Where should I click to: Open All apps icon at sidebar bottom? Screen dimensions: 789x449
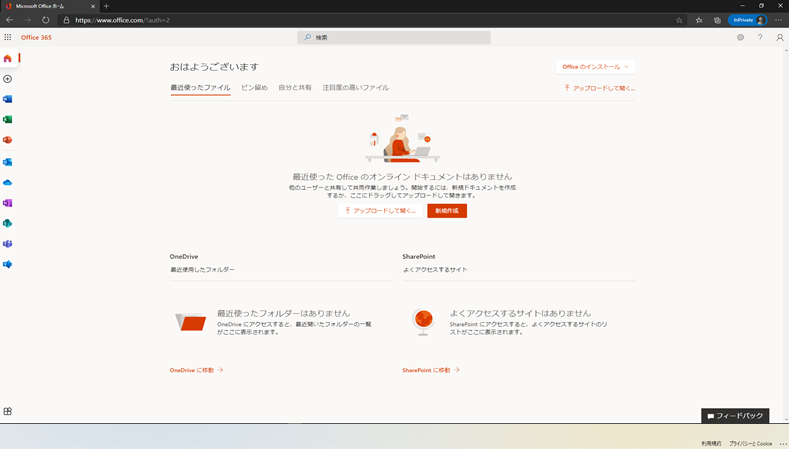pos(8,411)
